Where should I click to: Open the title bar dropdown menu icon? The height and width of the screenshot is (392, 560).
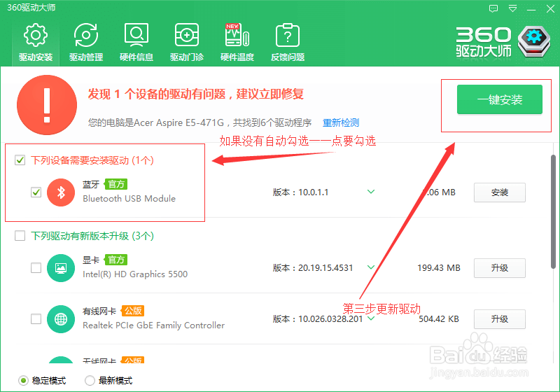[513, 8]
